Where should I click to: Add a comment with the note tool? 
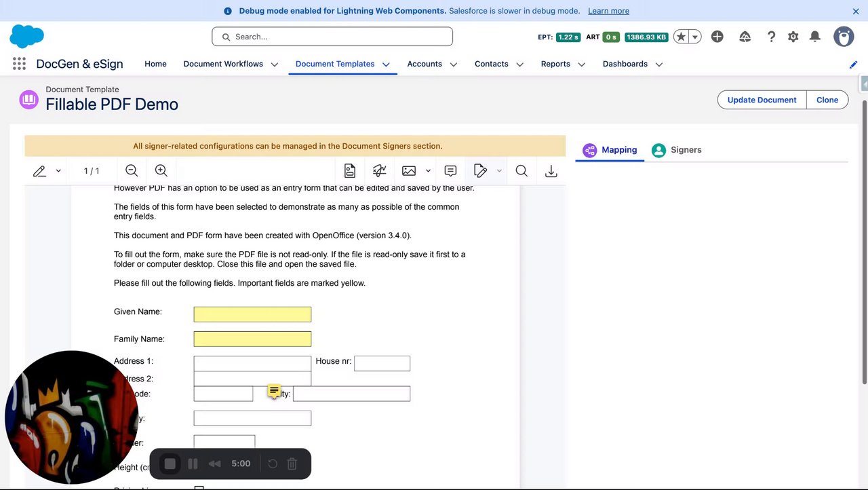click(x=450, y=171)
